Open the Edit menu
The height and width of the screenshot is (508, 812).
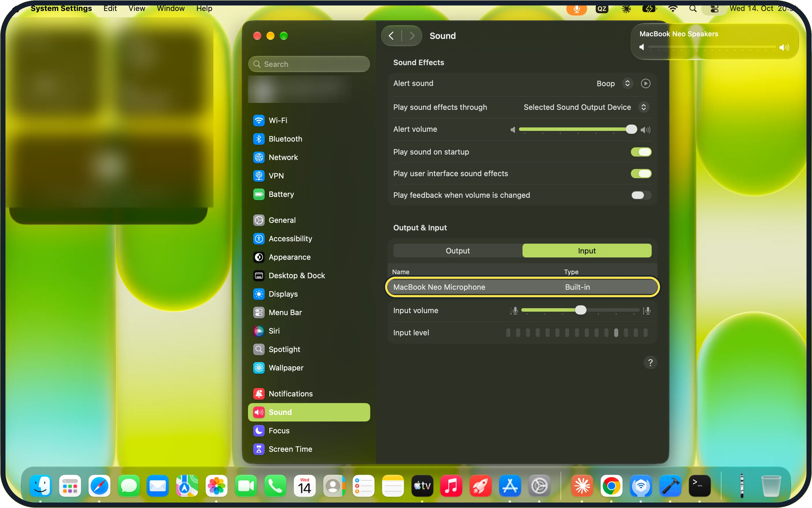(110, 8)
